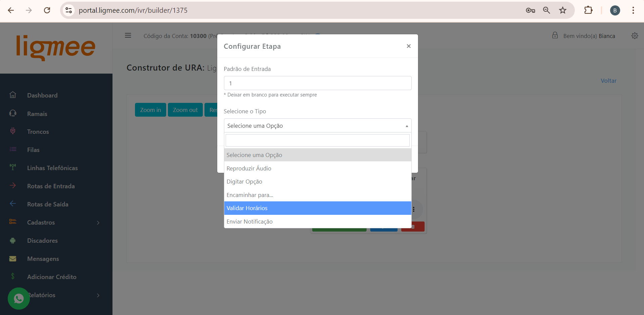Image resolution: width=644 pixels, height=315 pixels.
Task: Close the Configurar Etapa dialog
Action: coord(409,46)
